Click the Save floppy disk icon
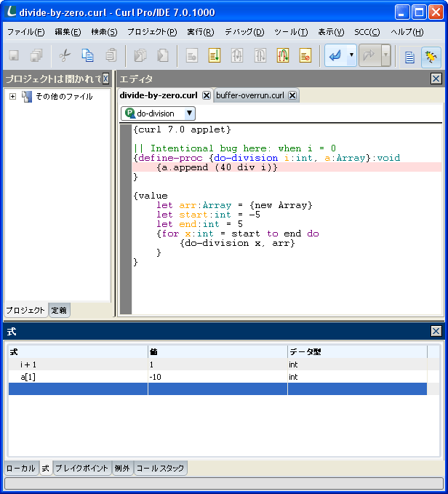The height and width of the screenshot is (494, 448). point(14,56)
